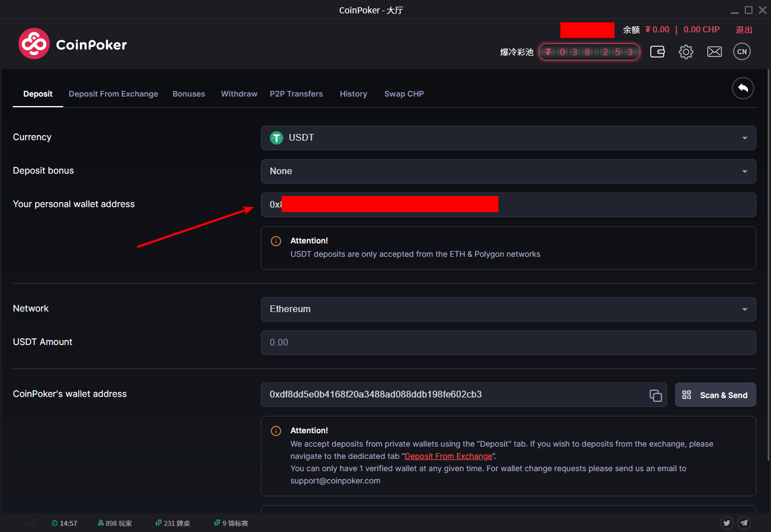Switch to the Deposit tab
The height and width of the screenshot is (532, 771).
coord(38,94)
